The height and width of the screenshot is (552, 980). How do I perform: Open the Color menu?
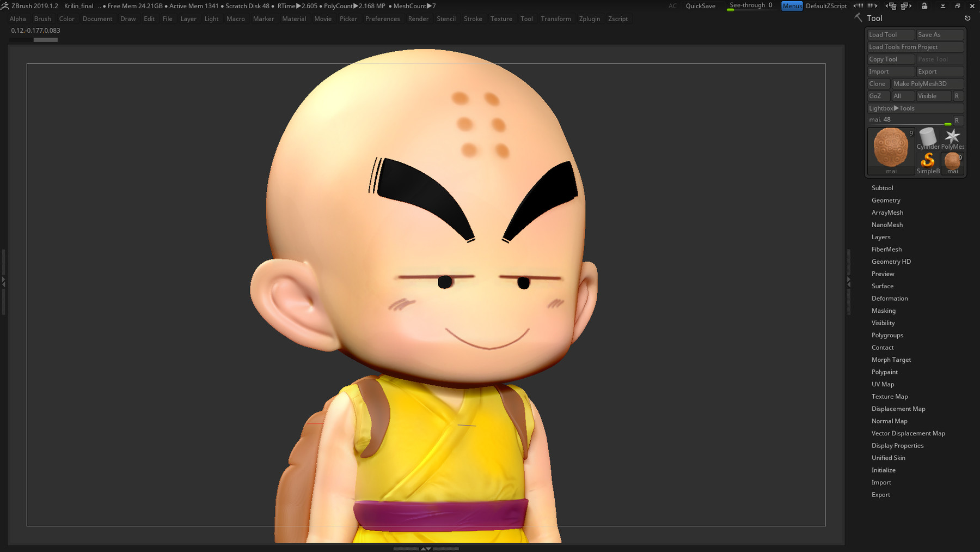tap(67, 19)
